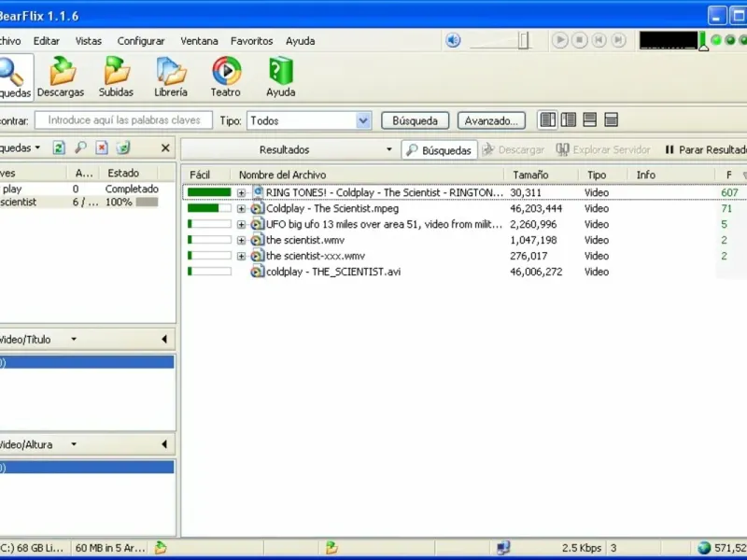Switch to second panel layout icon

point(569,120)
